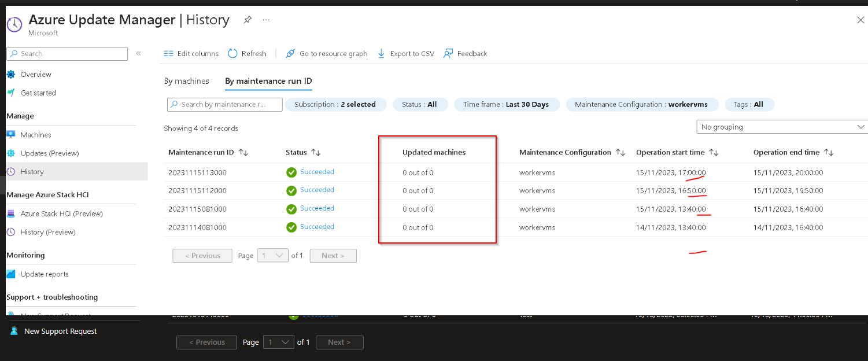Click the Azure Update Manager clock logo
868x361 pixels.
(14, 24)
